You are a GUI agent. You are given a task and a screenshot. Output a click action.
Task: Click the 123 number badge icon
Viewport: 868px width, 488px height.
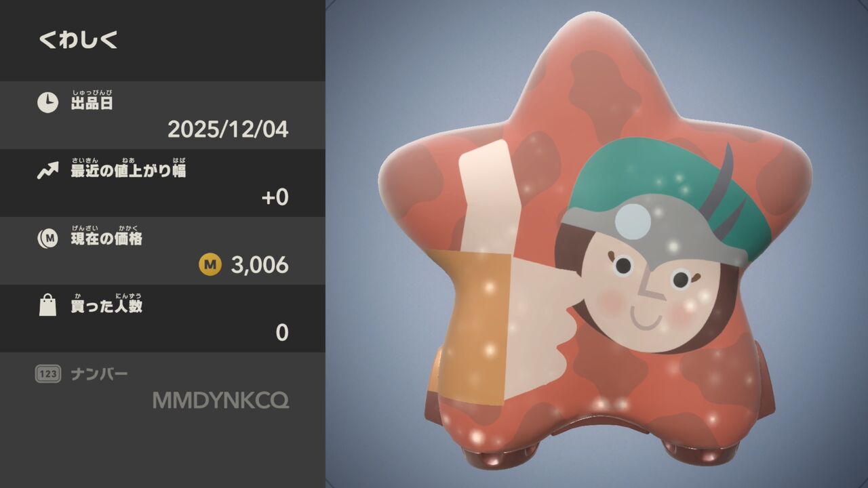click(48, 374)
